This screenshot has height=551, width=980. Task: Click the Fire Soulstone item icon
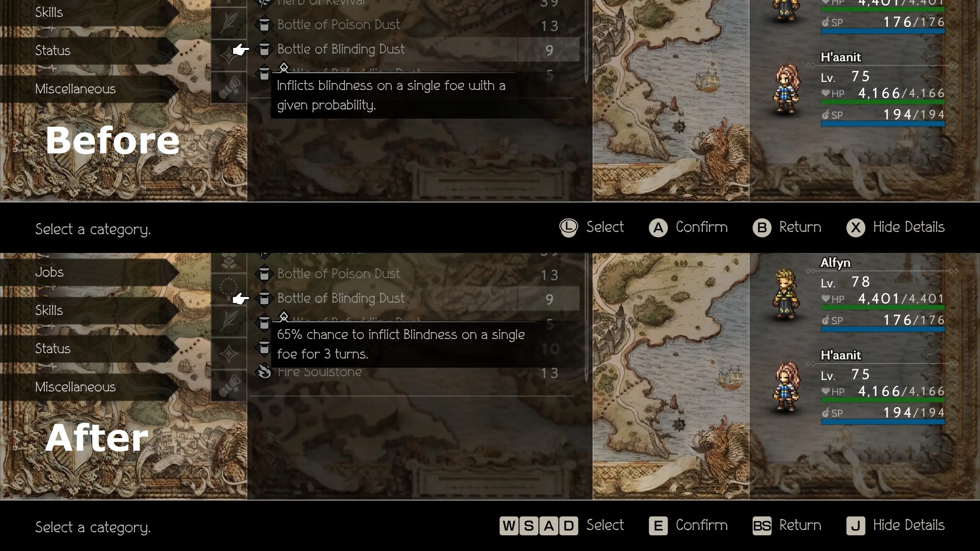point(264,372)
